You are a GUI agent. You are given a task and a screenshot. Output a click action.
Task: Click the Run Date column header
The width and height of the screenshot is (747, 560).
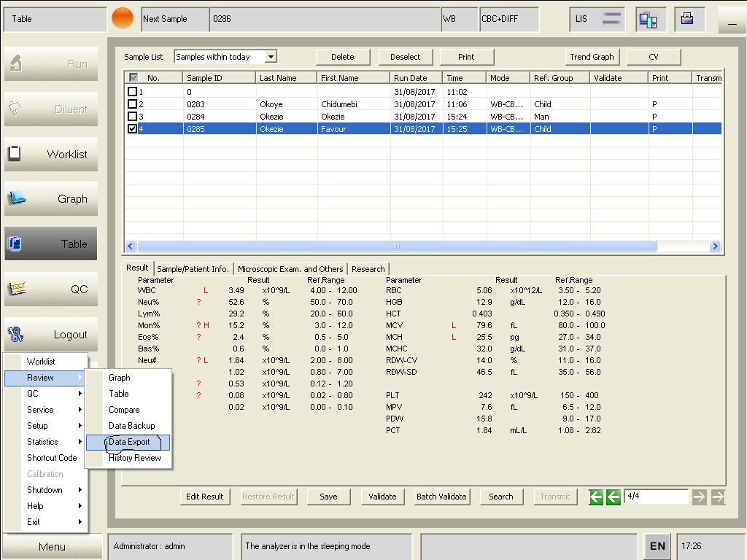417,77
